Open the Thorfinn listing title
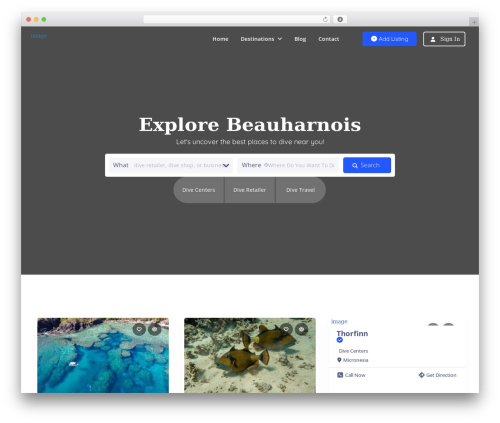 tap(352, 334)
